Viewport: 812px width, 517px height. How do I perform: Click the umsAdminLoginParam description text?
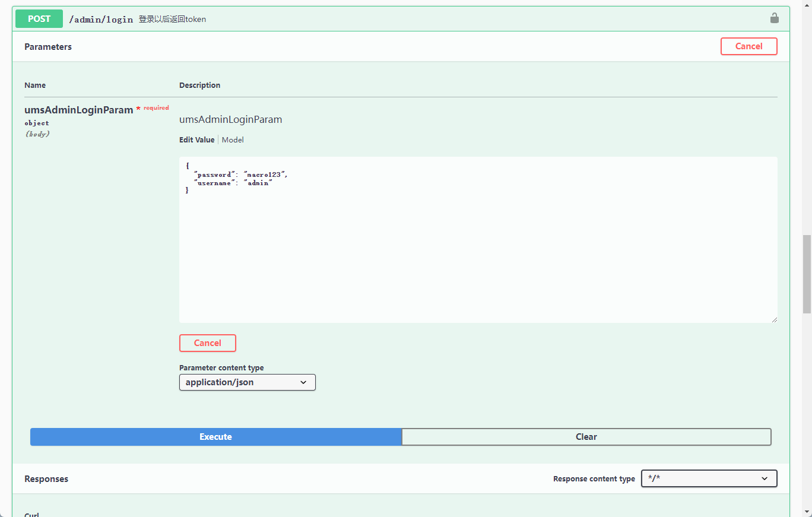pyautogui.click(x=231, y=120)
